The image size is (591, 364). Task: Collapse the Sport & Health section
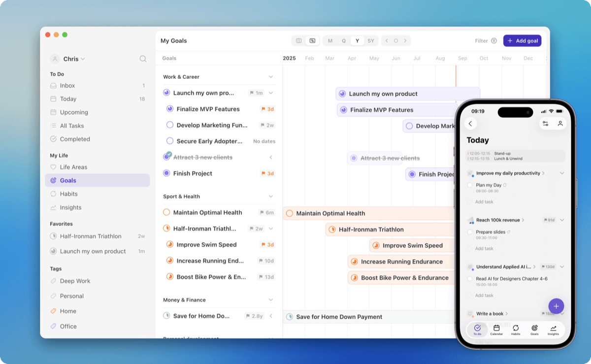click(x=271, y=197)
